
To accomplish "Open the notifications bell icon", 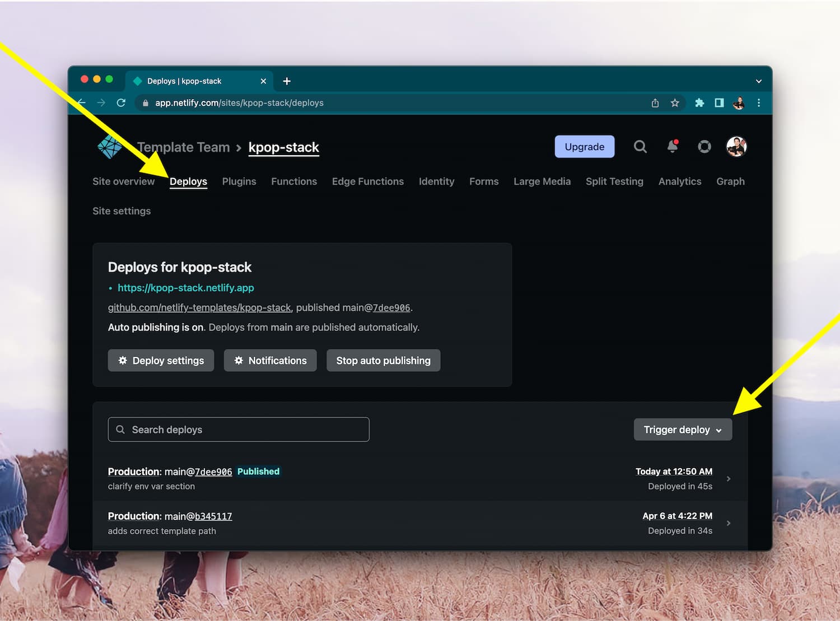I will pyautogui.click(x=673, y=146).
